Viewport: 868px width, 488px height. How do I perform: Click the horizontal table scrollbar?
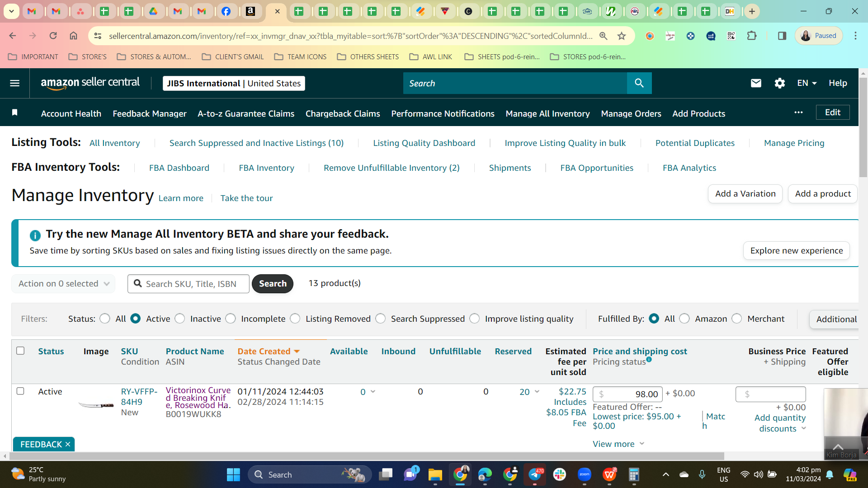tap(367, 456)
